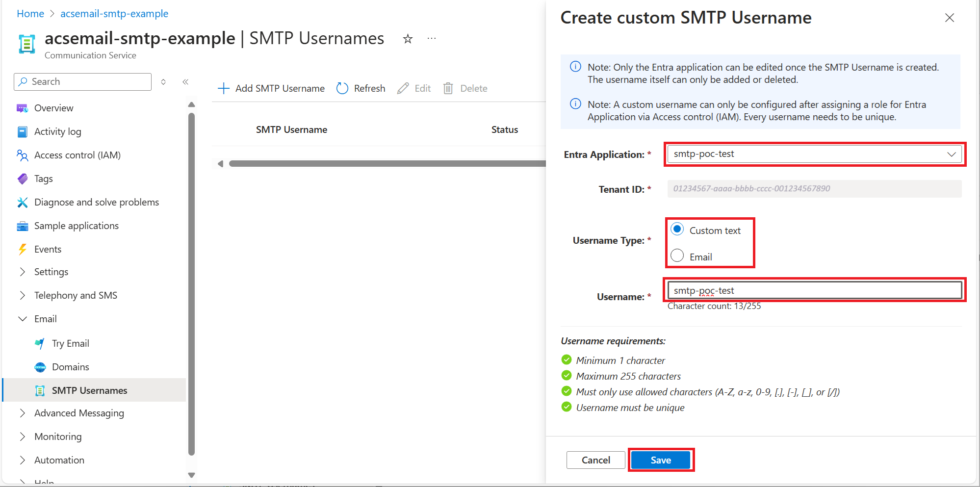Screen dimensions: 980x487
Task: Cancel creating the SMTP username
Action: (595, 460)
